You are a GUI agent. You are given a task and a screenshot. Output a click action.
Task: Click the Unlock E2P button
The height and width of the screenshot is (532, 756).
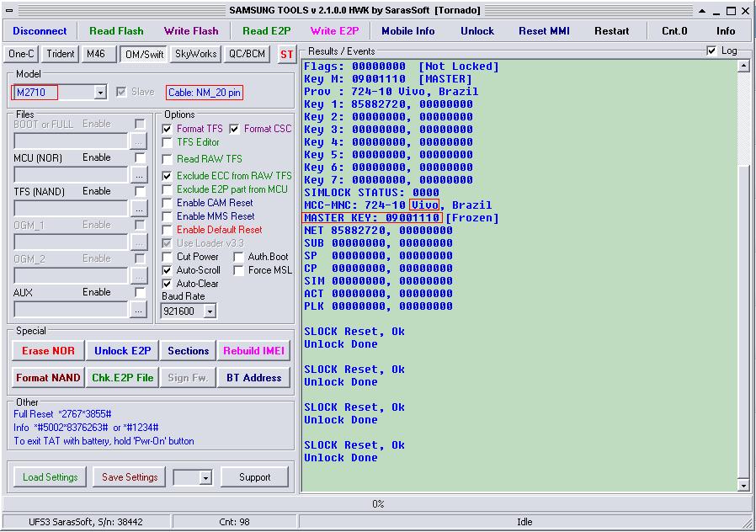point(122,351)
